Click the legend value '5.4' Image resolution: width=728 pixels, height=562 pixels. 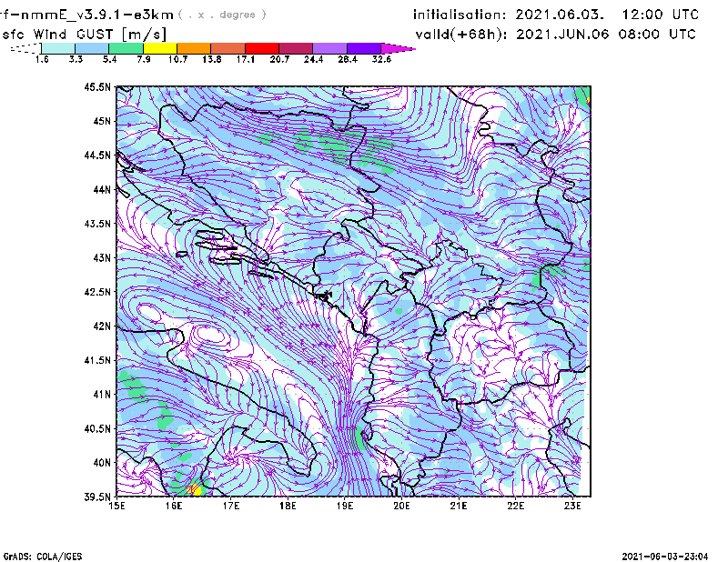[x=109, y=59]
